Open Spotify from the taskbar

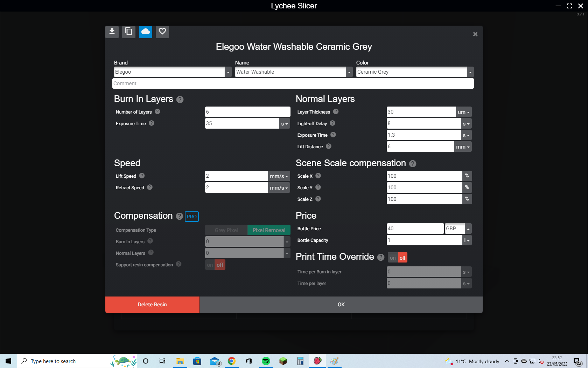(x=266, y=361)
